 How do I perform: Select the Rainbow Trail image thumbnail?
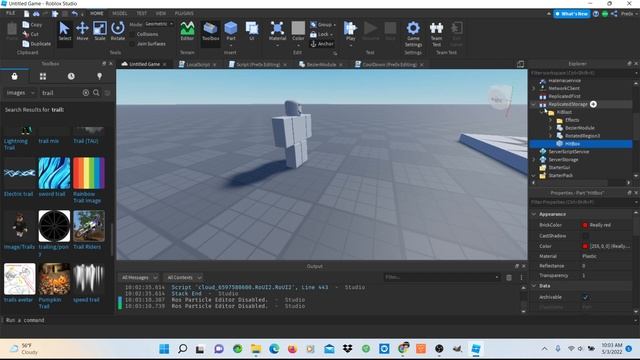(89, 173)
